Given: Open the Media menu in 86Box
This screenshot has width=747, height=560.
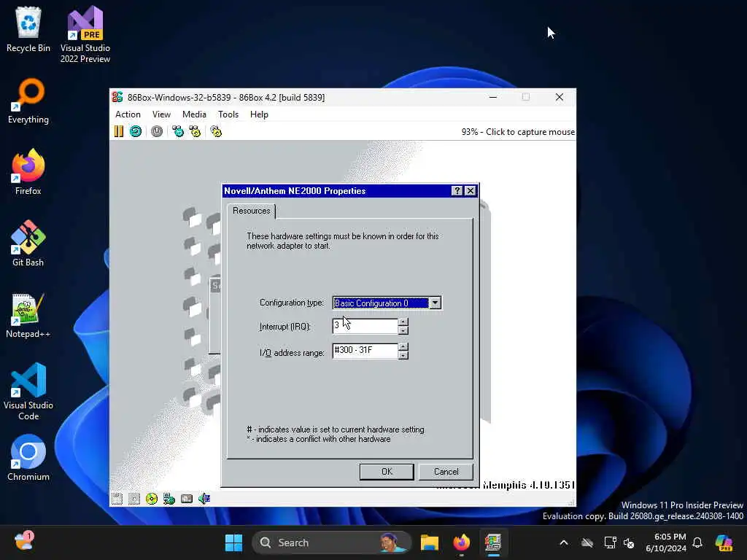Looking at the screenshot, I should coord(194,114).
